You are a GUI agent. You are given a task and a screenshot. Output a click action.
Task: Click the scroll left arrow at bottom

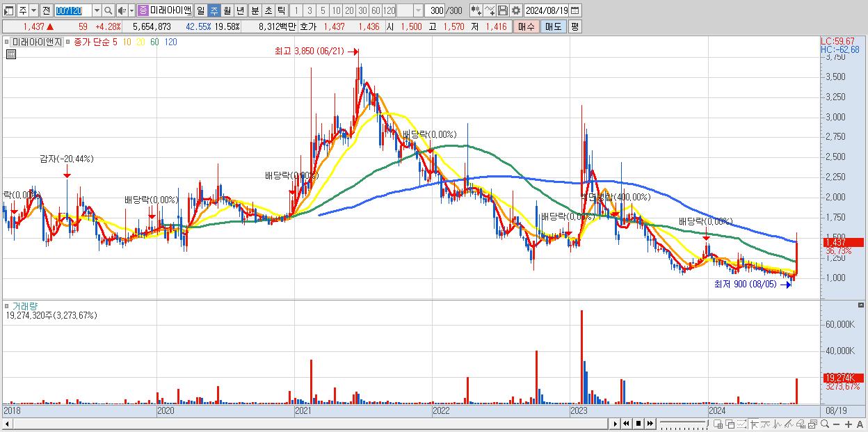click(x=8, y=424)
